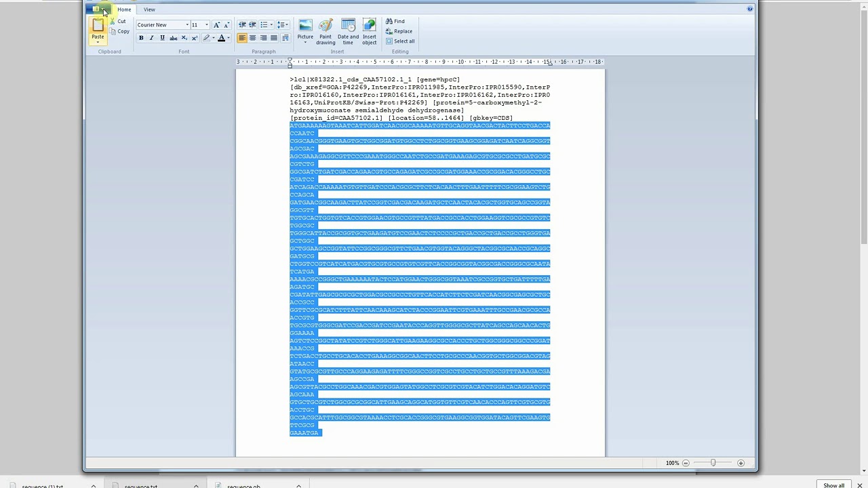Open the WordPad application menu button
The width and height of the screenshot is (868, 488).
[99, 9]
